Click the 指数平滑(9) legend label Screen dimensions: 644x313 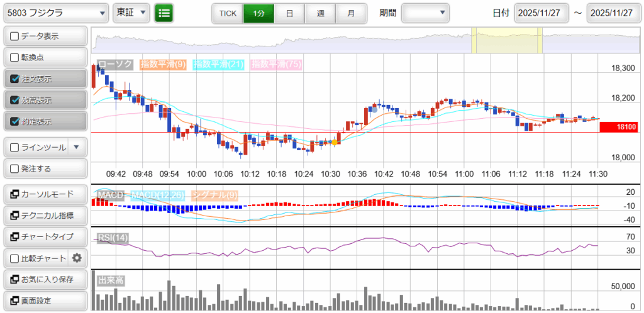(162, 64)
